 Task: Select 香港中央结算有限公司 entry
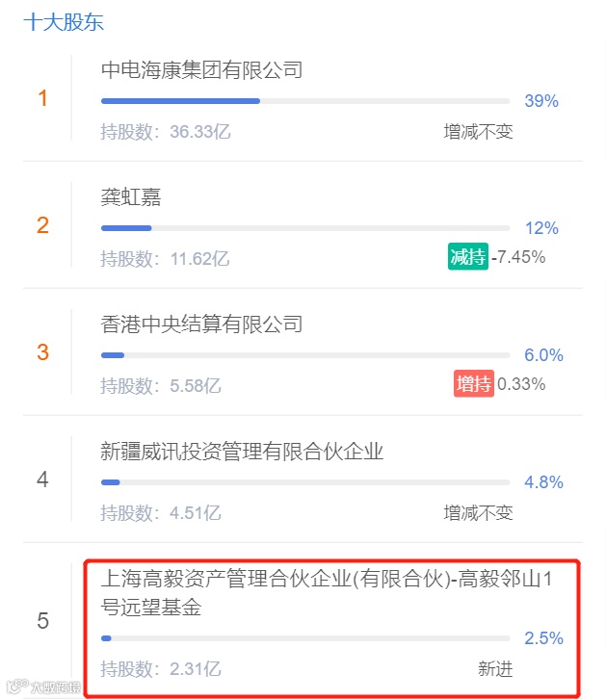pyautogui.click(x=201, y=324)
